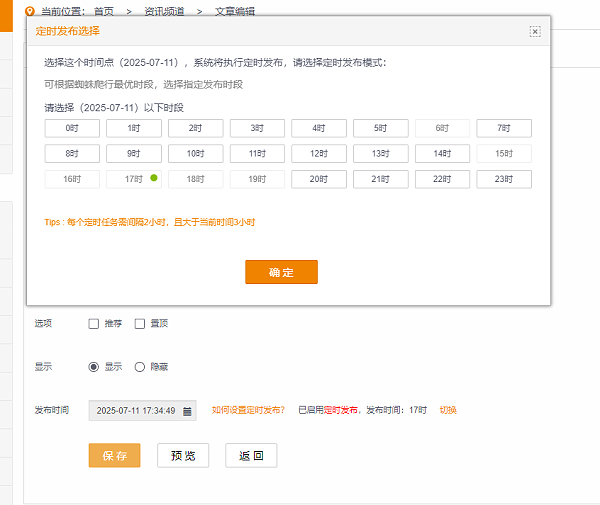Select the 显示 radio button
Viewport: 600px width, 505px height.
[94, 367]
